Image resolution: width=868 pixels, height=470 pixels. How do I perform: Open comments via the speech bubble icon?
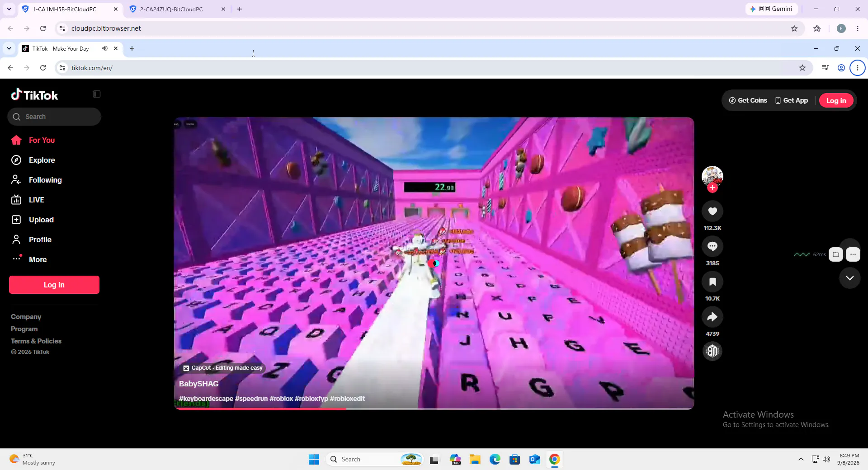(x=712, y=246)
